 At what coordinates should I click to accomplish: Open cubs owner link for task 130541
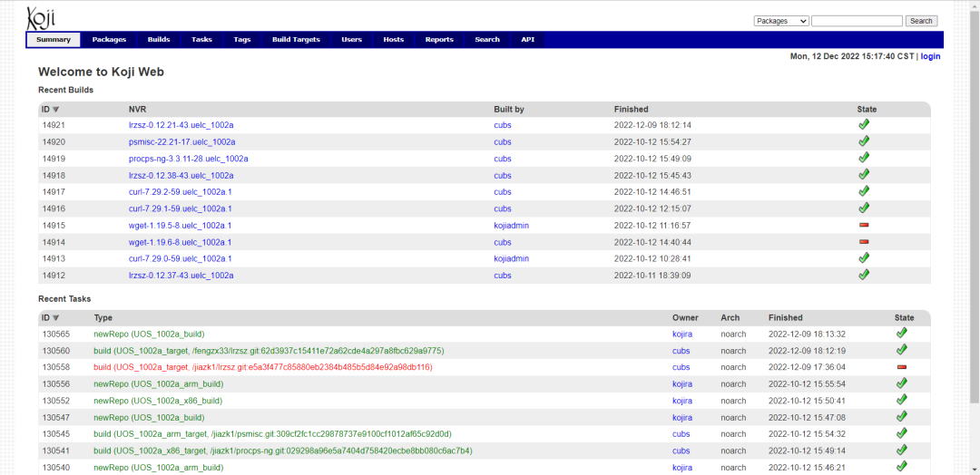pyautogui.click(x=681, y=451)
